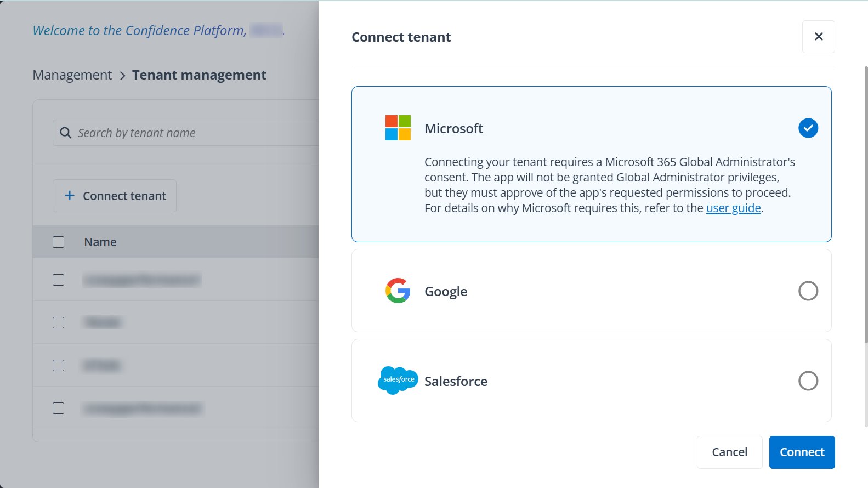This screenshot has width=868, height=488.
Task: Check the third tenant row checkbox
Action: 59,365
